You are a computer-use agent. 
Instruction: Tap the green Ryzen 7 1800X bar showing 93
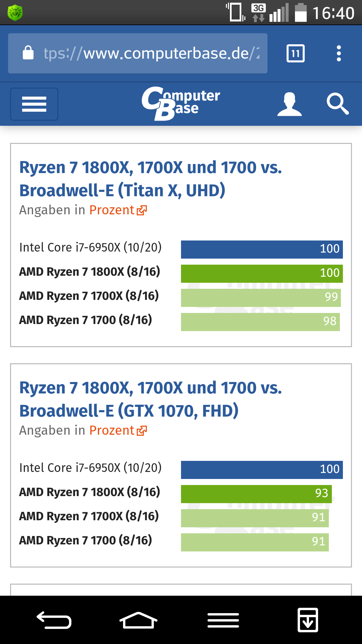pyautogui.click(x=256, y=494)
